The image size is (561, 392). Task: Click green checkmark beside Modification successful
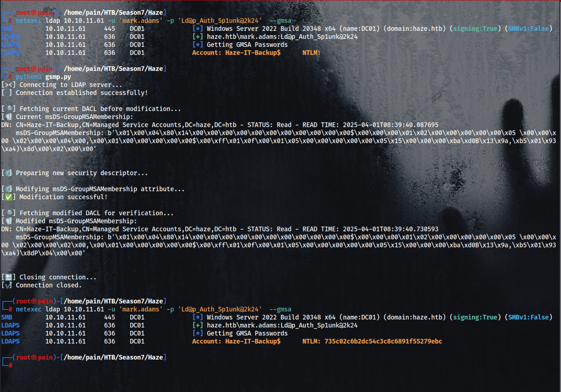9,197
